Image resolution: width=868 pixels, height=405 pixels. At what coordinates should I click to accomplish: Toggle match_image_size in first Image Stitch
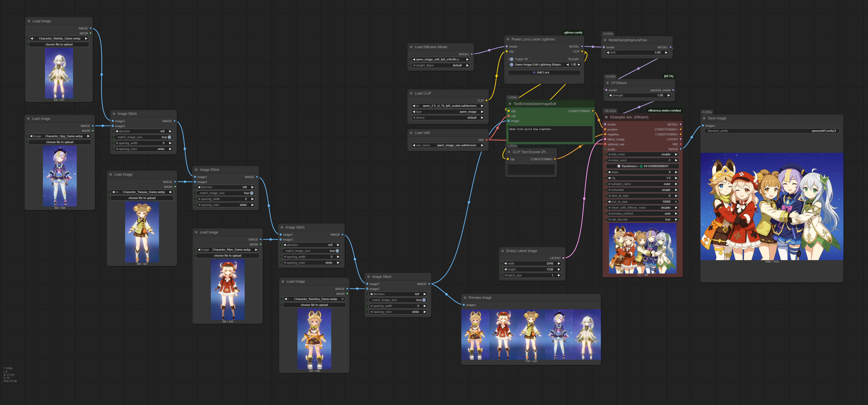pos(169,137)
